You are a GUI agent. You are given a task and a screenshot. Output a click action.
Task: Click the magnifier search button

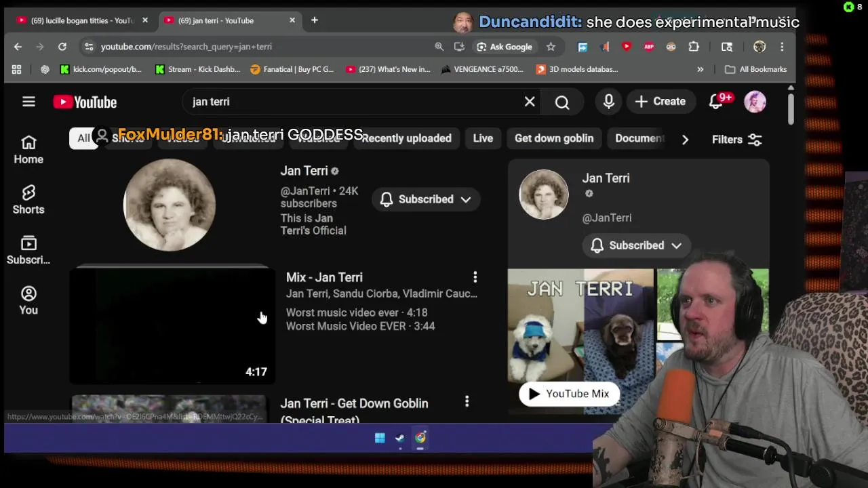[562, 102]
